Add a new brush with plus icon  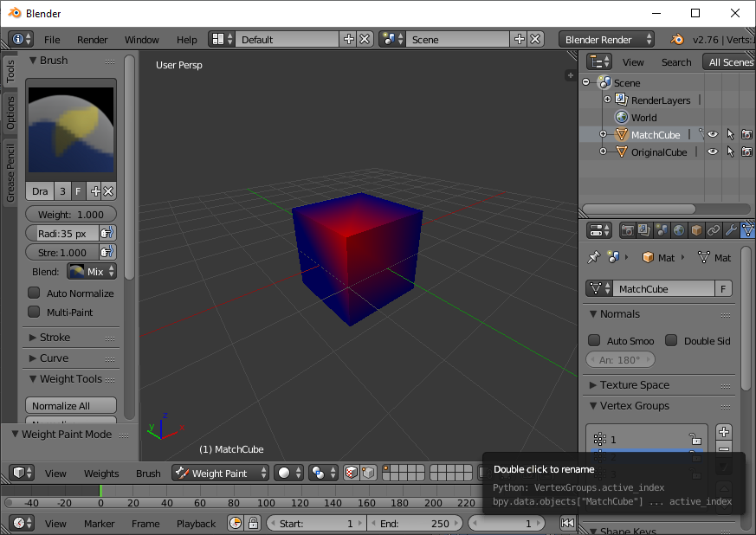tap(95, 191)
